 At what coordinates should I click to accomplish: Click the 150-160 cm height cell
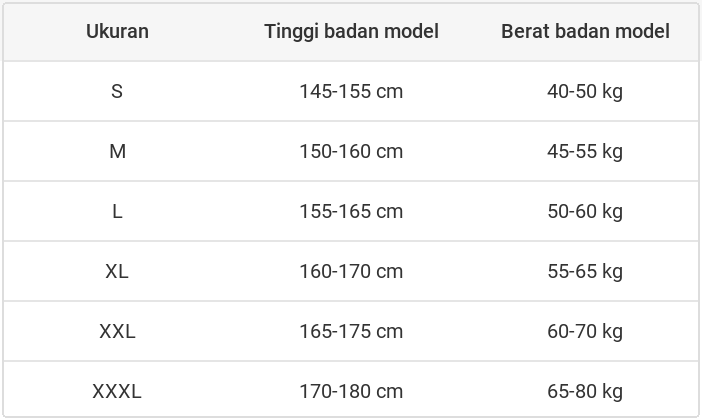point(351,151)
